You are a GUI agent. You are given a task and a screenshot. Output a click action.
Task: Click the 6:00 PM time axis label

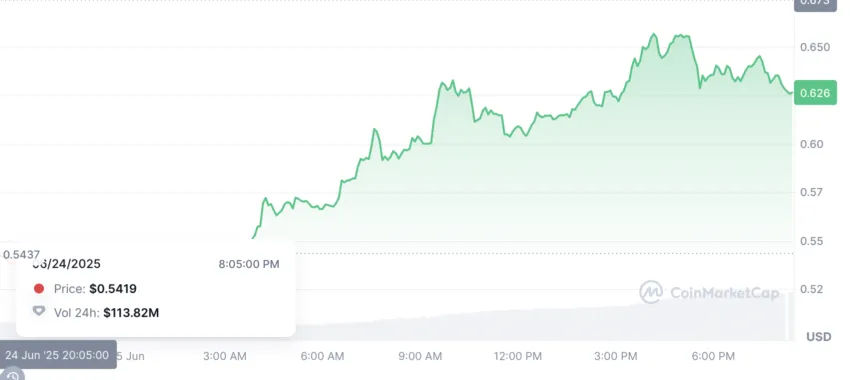tap(713, 356)
